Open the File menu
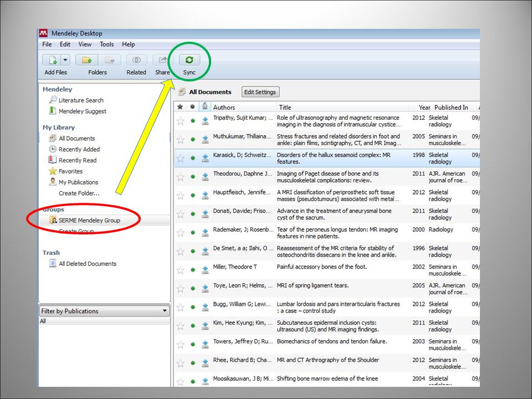Image resolution: width=532 pixels, height=399 pixels. pyautogui.click(x=47, y=44)
